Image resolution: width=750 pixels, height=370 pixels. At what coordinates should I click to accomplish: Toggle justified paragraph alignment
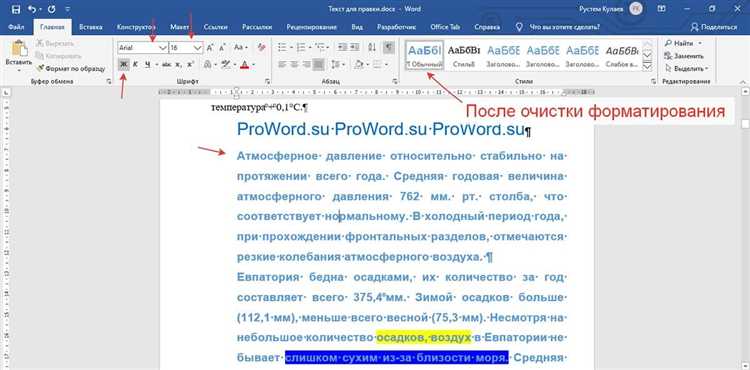click(x=319, y=64)
